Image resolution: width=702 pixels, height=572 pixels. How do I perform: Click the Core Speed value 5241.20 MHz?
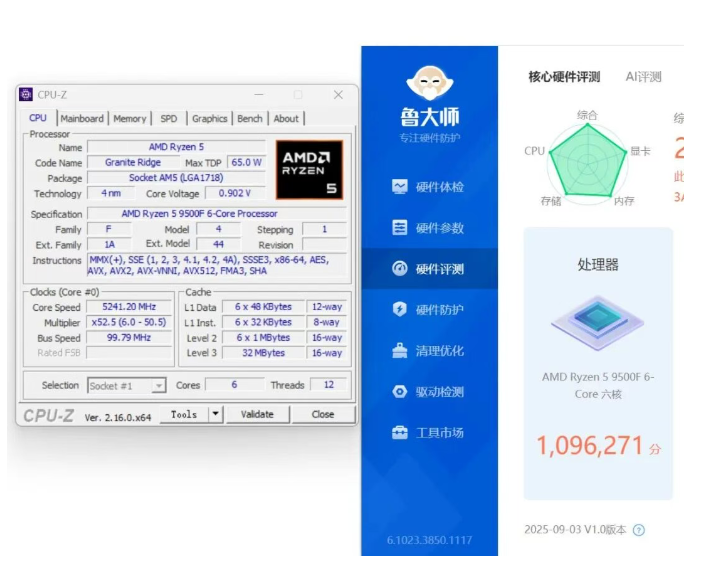[x=129, y=307]
